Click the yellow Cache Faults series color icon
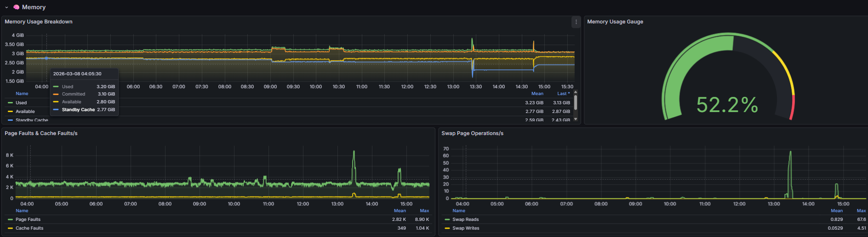The image size is (868, 237). pyautogui.click(x=10, y=228)
